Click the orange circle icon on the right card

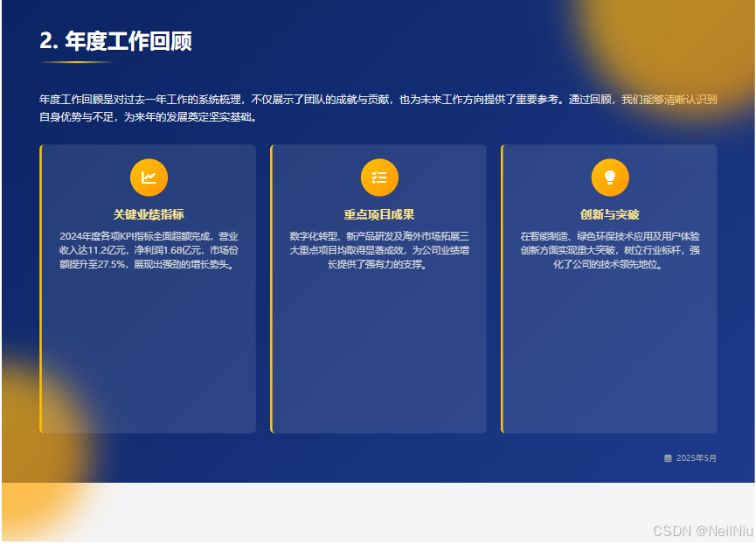(609, 177)
